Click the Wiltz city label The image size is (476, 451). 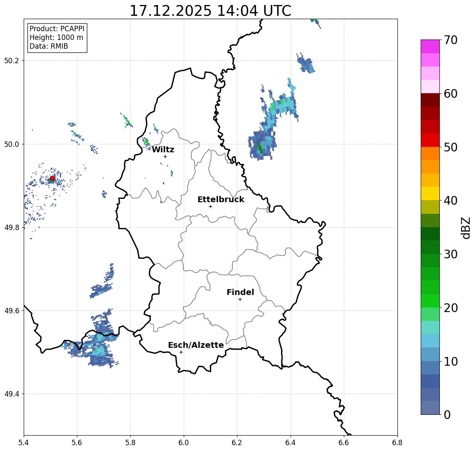pos(163,149)
